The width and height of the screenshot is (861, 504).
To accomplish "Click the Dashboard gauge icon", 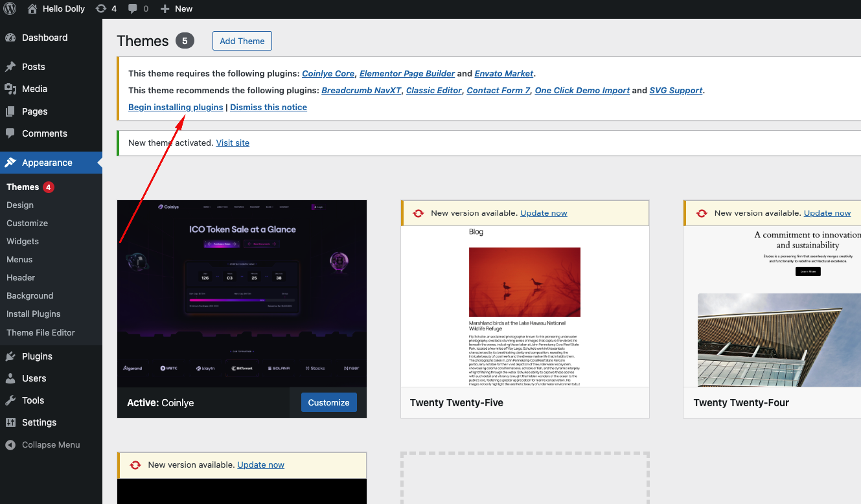I will (10, 38).
